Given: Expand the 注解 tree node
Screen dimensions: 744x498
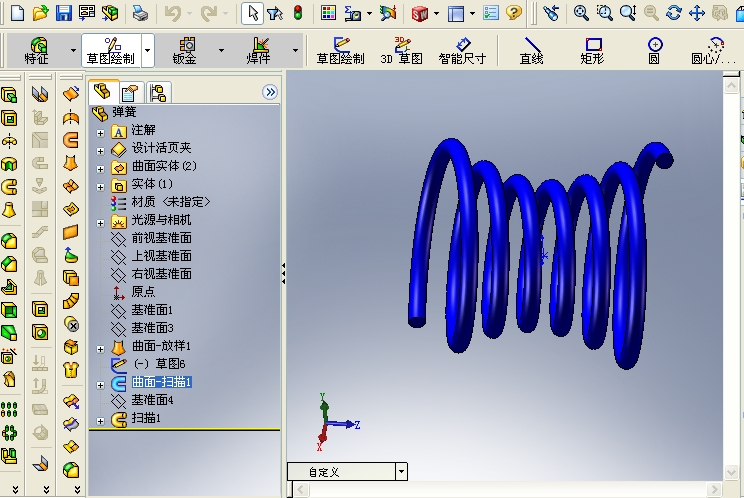Looking at the screenshot, I should (x=100, y=133).
